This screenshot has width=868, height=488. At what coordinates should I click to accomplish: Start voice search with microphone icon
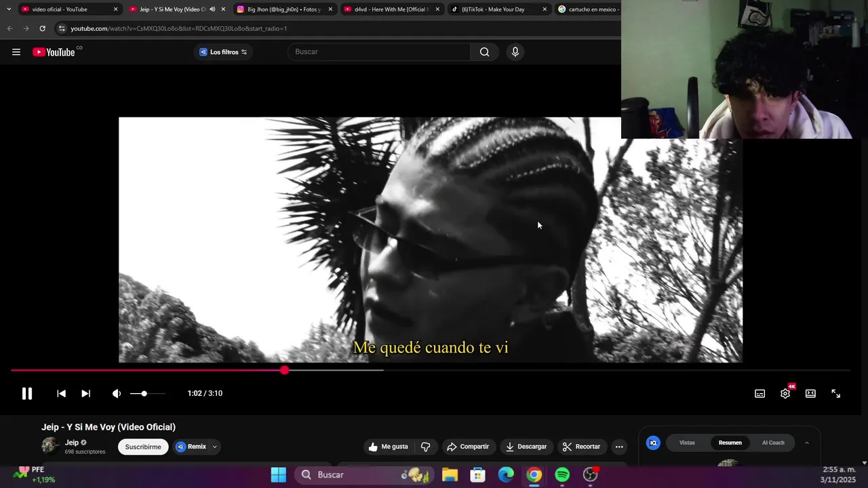515,52
